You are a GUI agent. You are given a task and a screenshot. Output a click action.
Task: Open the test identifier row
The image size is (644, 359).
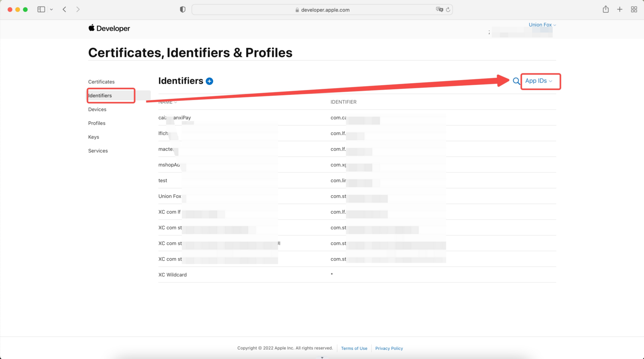point(357,180)
